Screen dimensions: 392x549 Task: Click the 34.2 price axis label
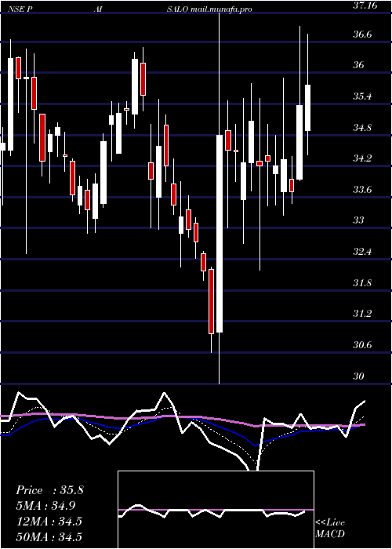click(363, 158)
